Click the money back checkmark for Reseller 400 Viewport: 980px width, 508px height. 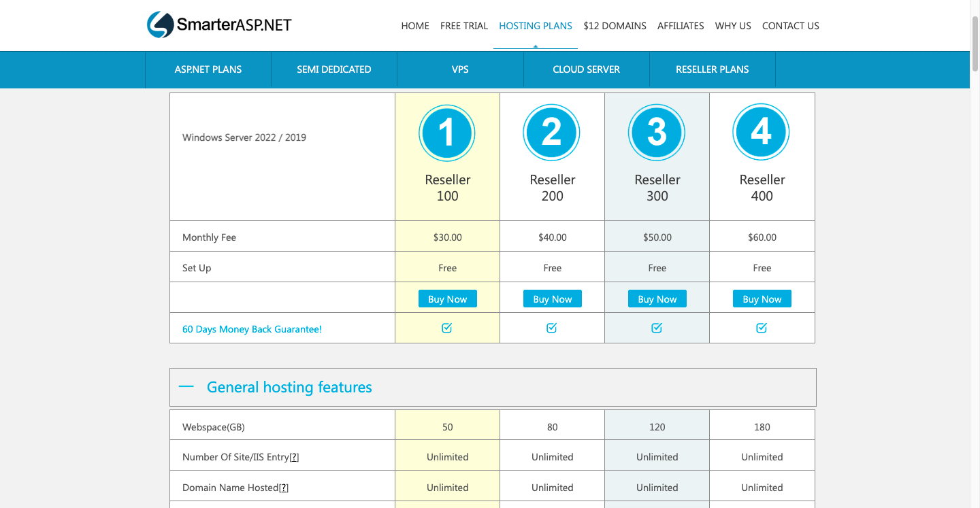(x=762, y=328)
